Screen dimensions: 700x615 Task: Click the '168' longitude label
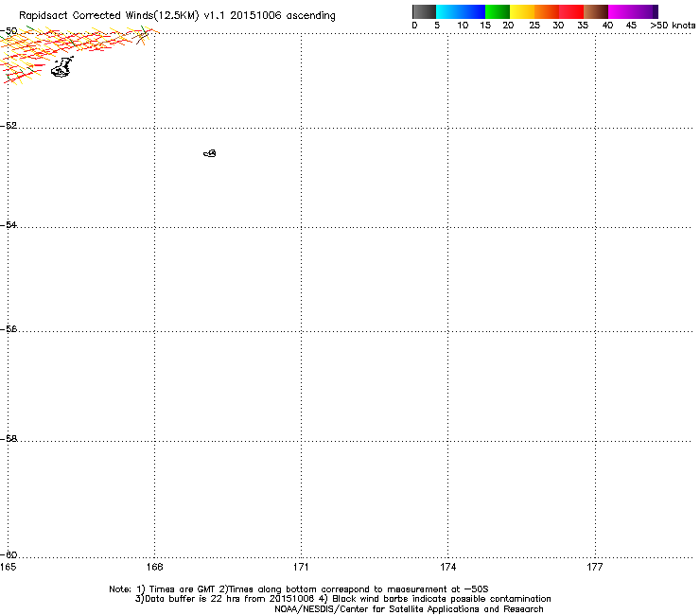coord(154,567)
